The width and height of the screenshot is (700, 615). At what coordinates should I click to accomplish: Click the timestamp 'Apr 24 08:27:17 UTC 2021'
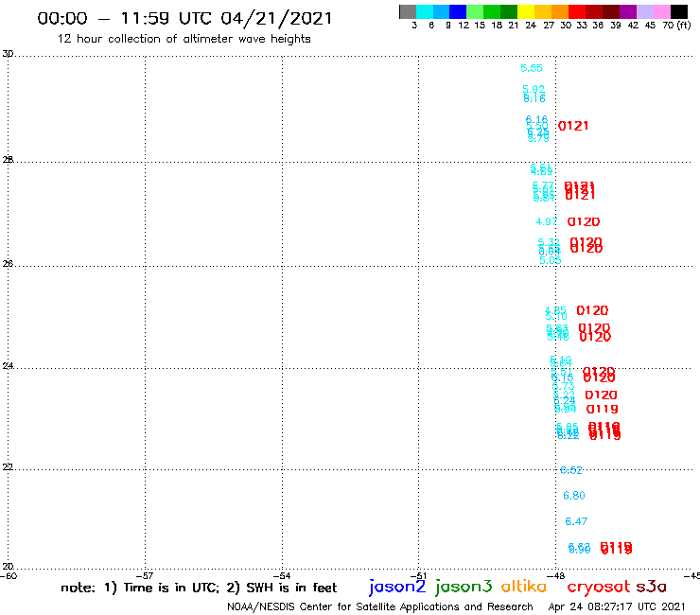point(617,606)
